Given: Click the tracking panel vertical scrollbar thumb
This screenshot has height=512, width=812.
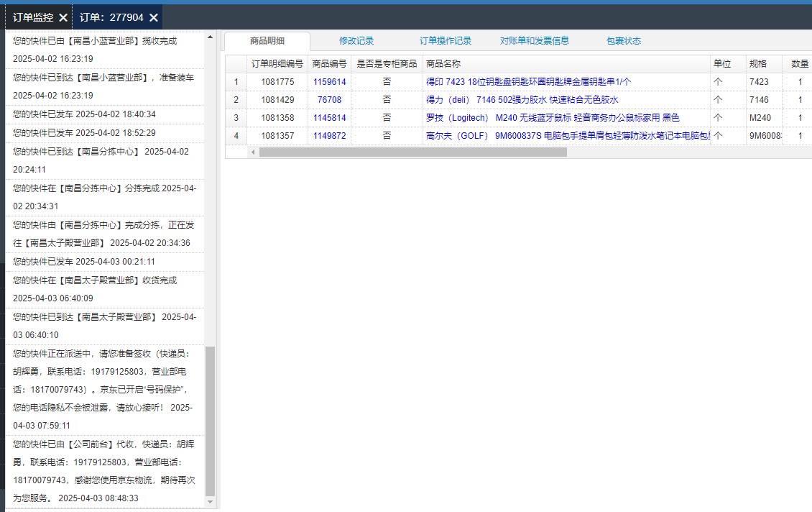Looking at the screenshot, I should [x=210, y=421].
